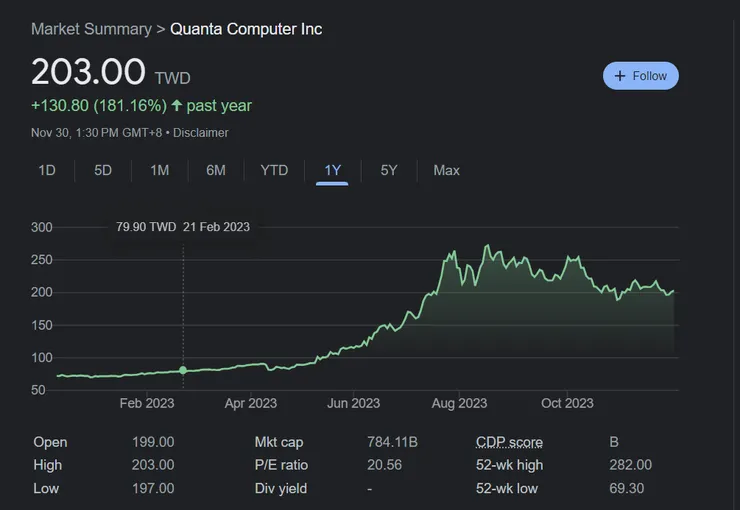This screenshot has width=740, height=510.
Task: Open the Market Summary breadcrumb link
Action: (90, 29)
